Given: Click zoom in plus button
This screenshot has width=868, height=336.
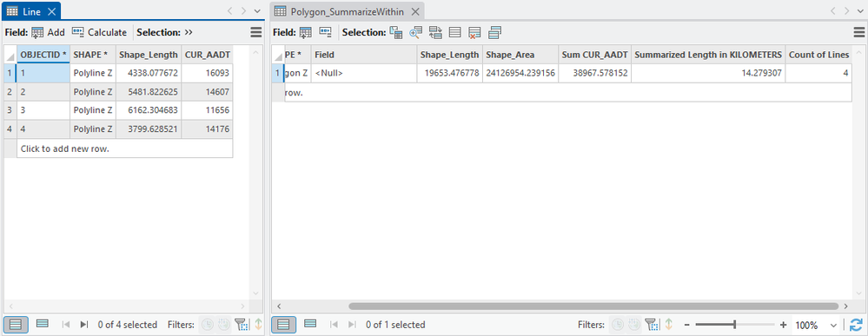Looking at the screenshot, I should click(x=783, y=325).
